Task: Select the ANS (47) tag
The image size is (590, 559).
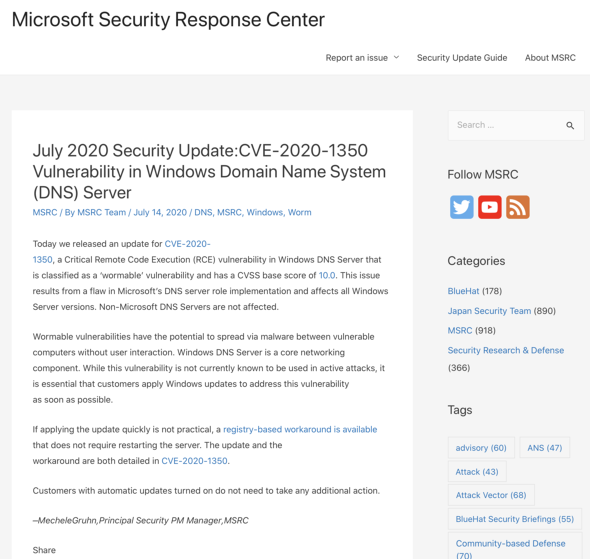Action: point(544,448)
